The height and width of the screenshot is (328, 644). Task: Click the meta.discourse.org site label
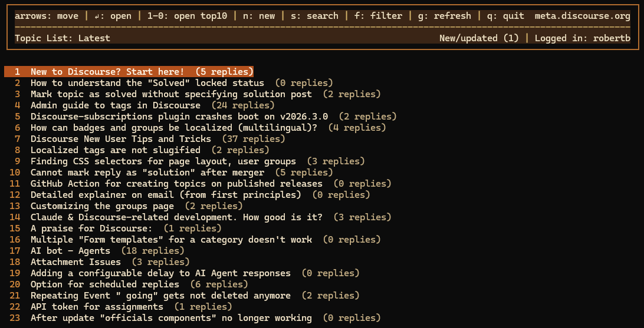click(583, 16)
